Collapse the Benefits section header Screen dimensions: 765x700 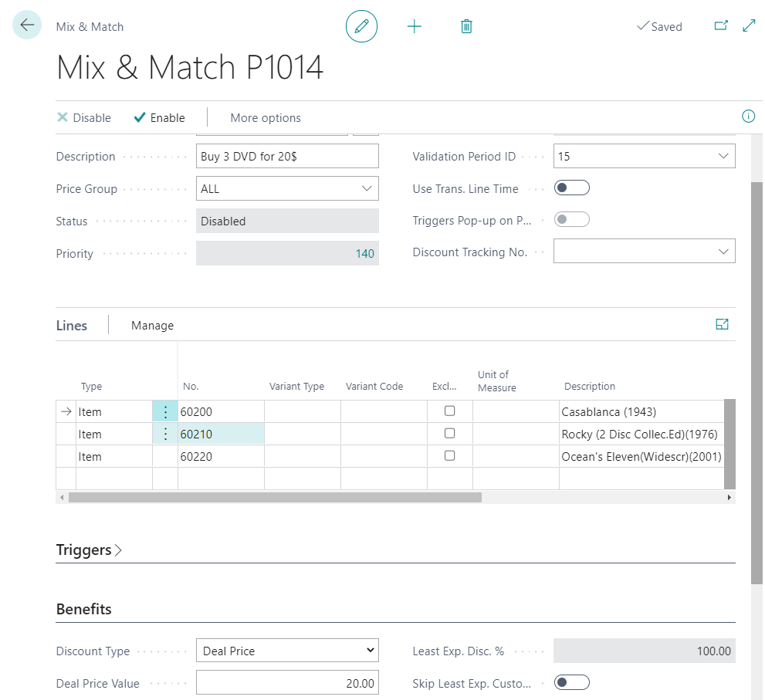point(84,609)
